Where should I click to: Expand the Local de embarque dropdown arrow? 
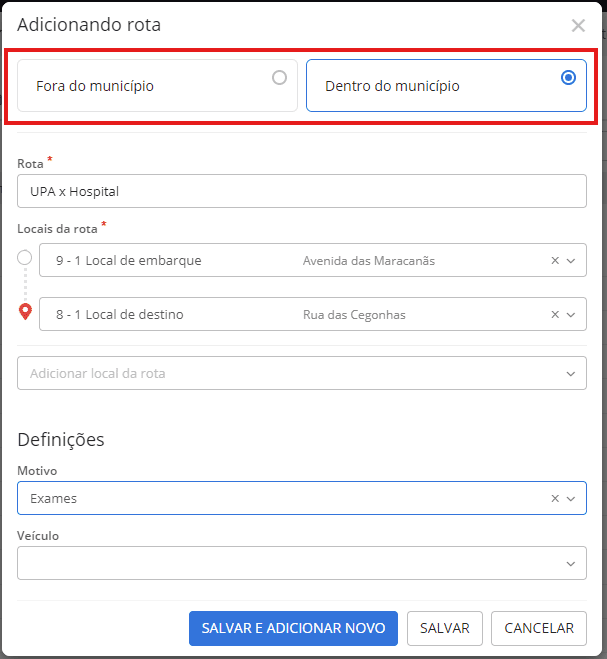pos(571,261)
